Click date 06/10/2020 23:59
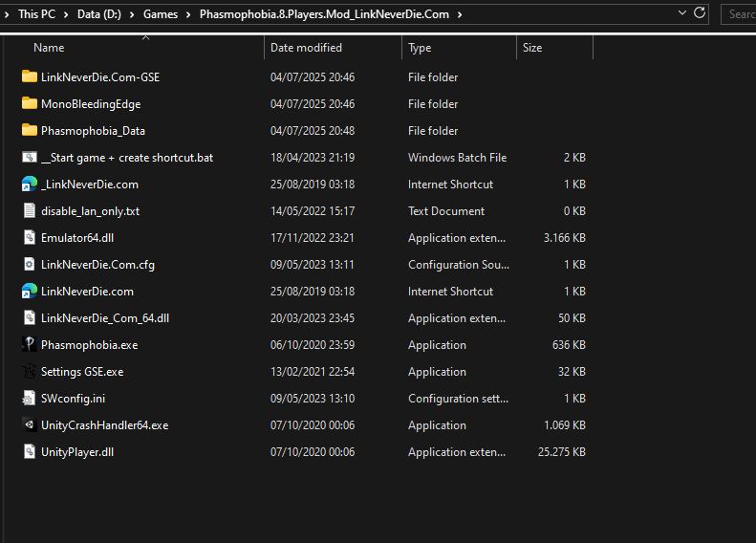Viewport: 756px width, 543px height. tap(313, 345)
